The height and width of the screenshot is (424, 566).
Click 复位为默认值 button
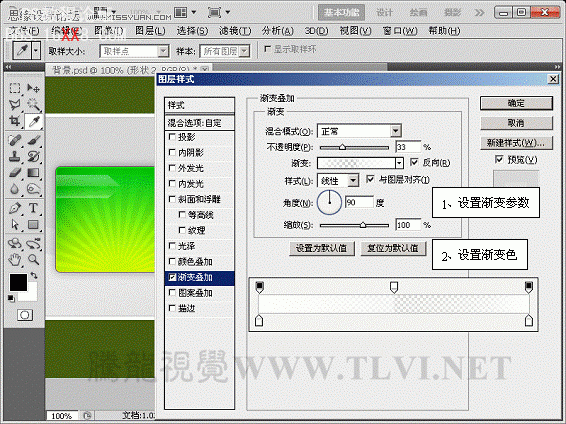click(x=393, y=248)
